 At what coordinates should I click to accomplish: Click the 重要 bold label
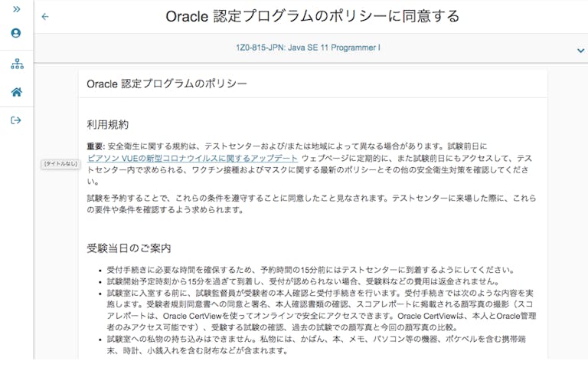[96, 146]
